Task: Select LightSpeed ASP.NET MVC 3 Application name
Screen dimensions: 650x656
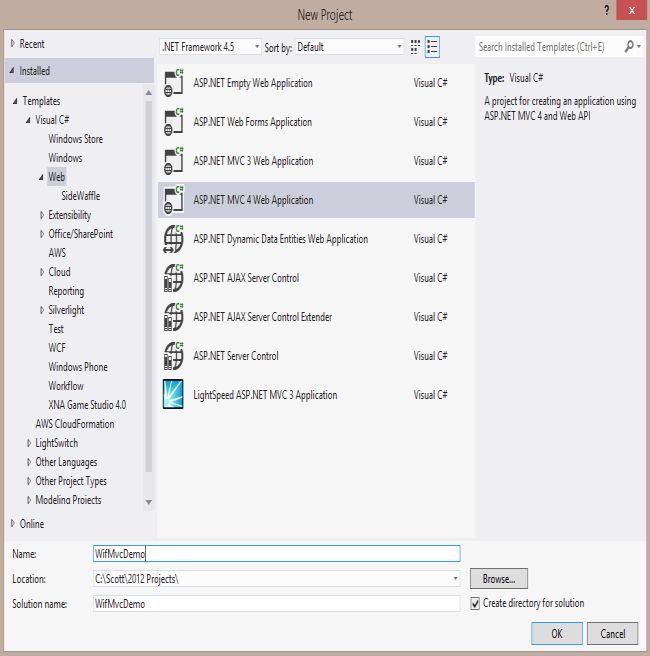Action: pos(265,395)
